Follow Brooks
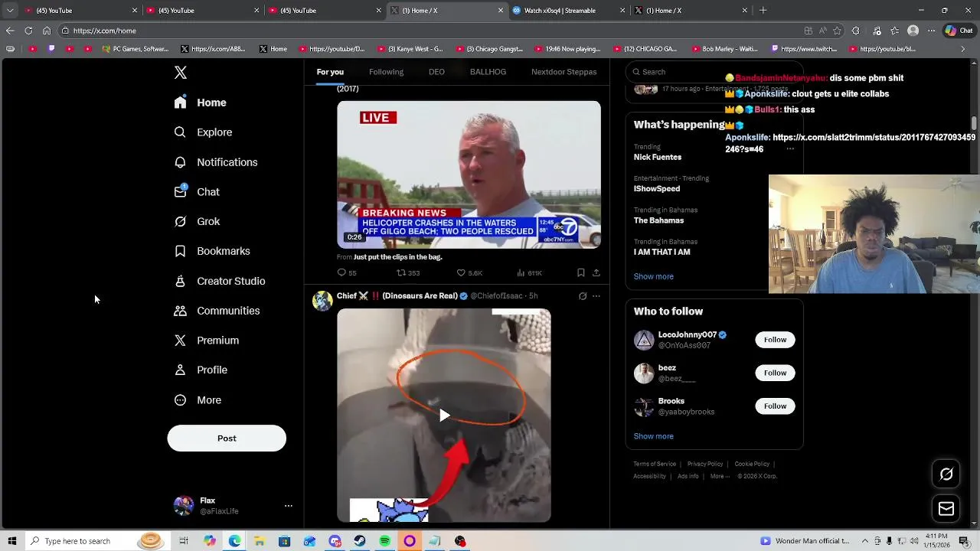980x551 pixels. tap(775, 406)
